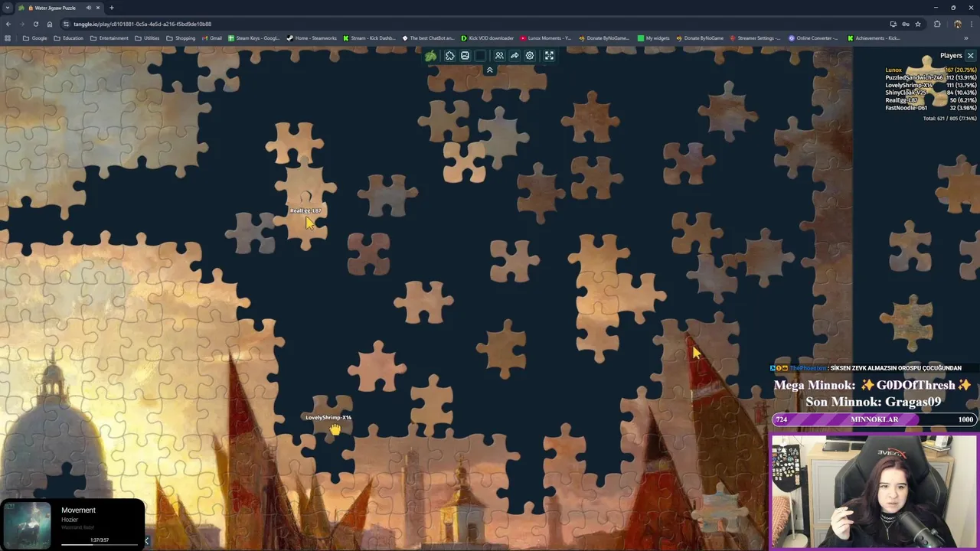980x551 pixels.
Task: Open the Steam Keys Google Sheets bookmark
Action: click(253, 38)
